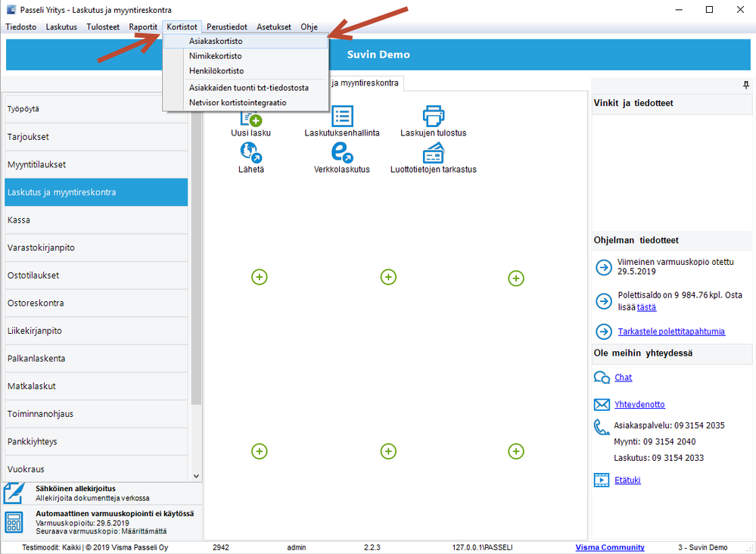Open the Tiedosto menu
This screenshot has height=554, width=756.
[20, 27]
